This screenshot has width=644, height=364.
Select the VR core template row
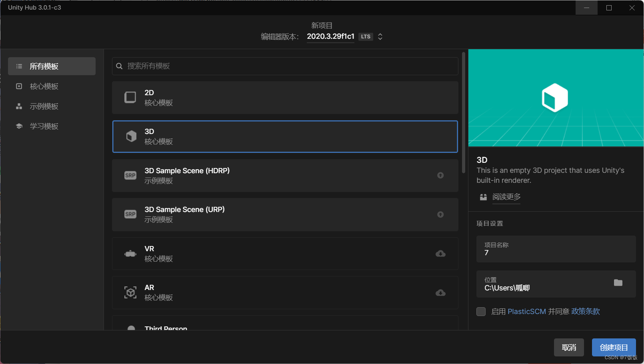tap(285, 254)
